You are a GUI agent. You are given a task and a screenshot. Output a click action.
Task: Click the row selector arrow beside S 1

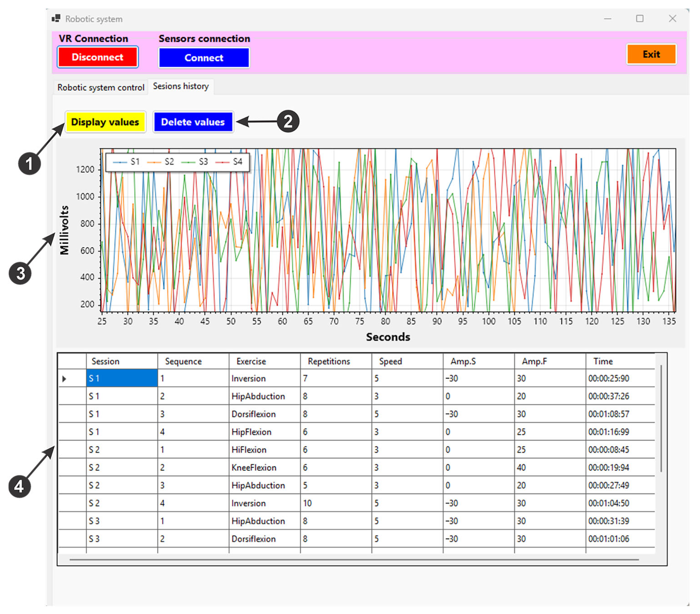coord(64,379)
